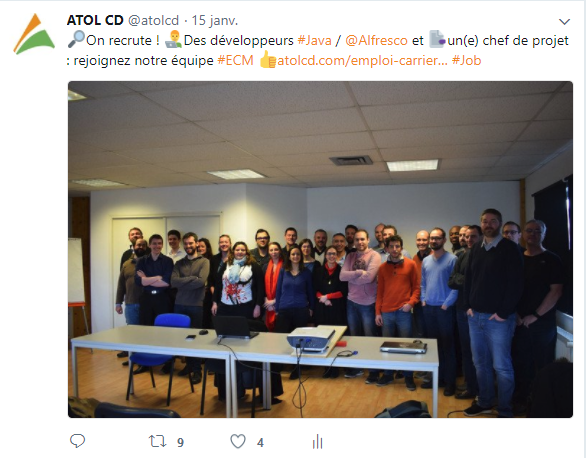Open the #Java hashtag
Viewport: 586px width, 458px height.
pos(314,40)
